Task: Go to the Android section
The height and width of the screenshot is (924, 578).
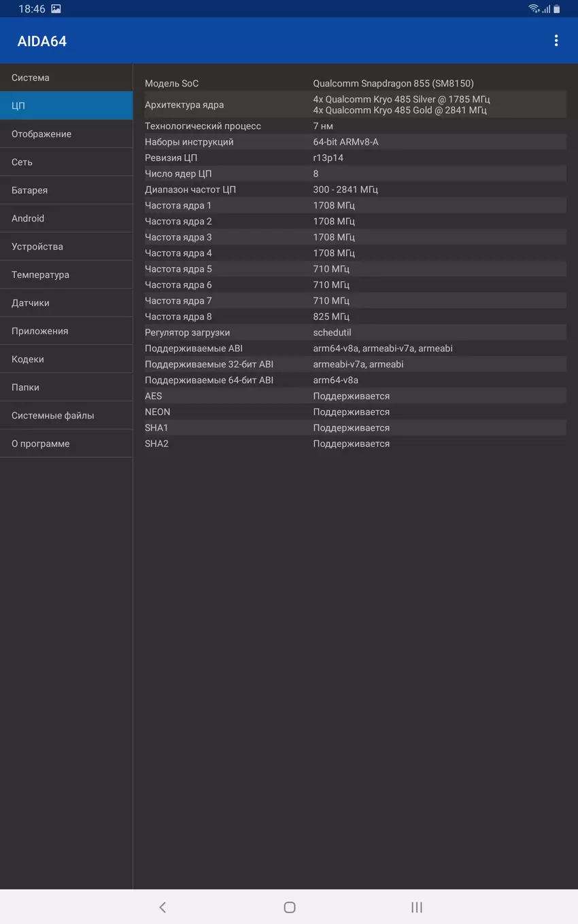Action: (66, 218)
